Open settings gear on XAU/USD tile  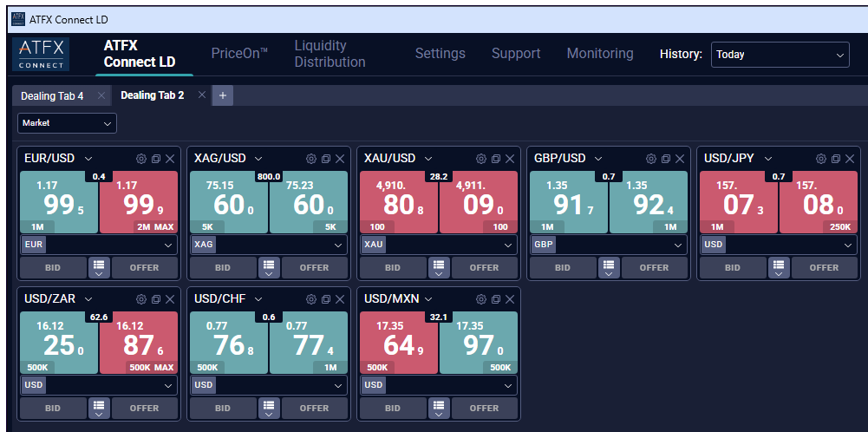(480, 159)
